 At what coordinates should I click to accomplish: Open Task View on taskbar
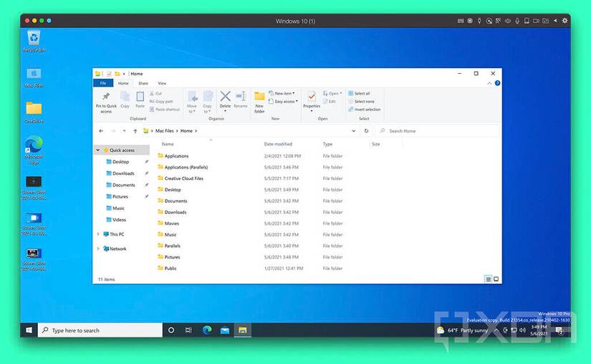pos(188,330)
